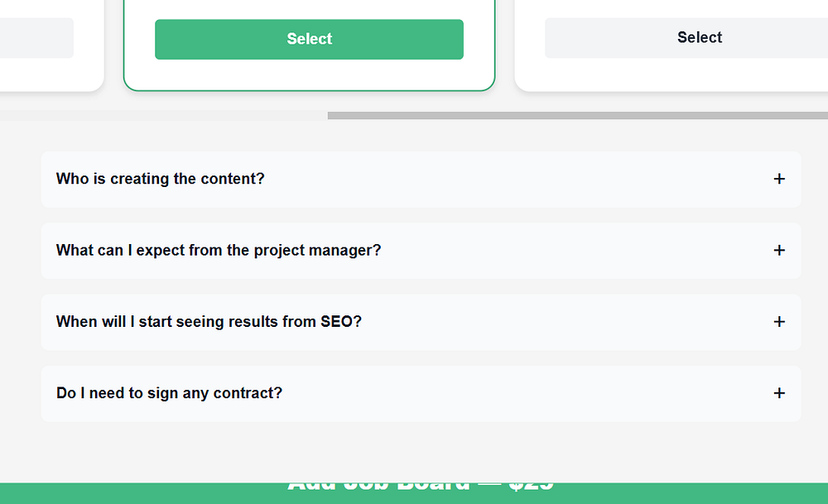Screen dimensions: 828x504
Task: Click the plus icon beside the project manager question
Action: (778, 250)
